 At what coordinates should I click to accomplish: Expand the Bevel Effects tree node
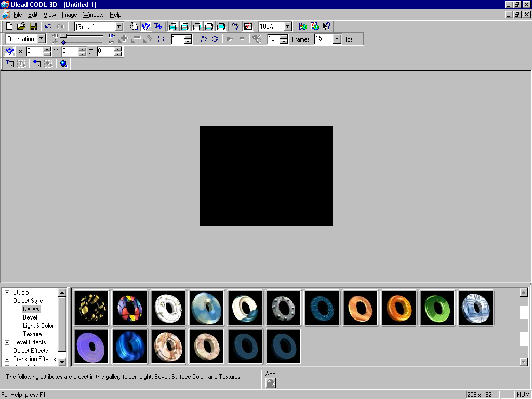[x=7, y=342]
